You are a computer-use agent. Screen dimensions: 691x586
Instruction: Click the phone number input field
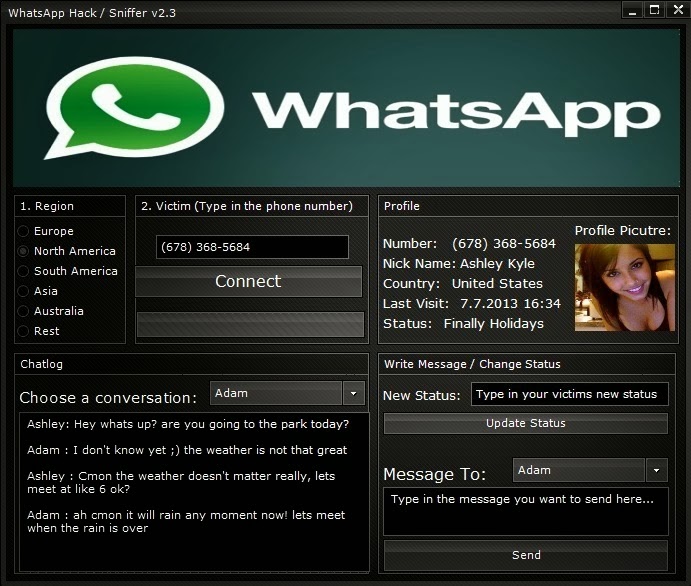click(x=252, y=247)
